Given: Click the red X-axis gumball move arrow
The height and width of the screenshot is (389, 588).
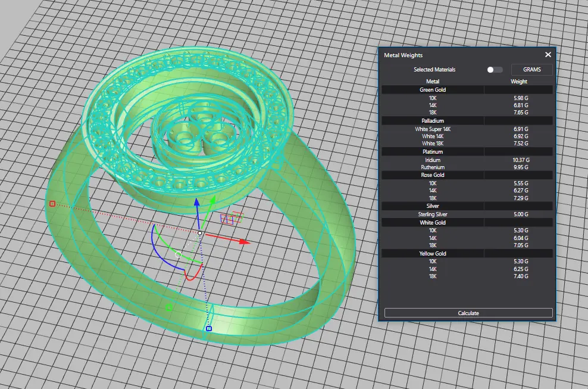Looking at the screenshot, I should [x=243, y=242].
